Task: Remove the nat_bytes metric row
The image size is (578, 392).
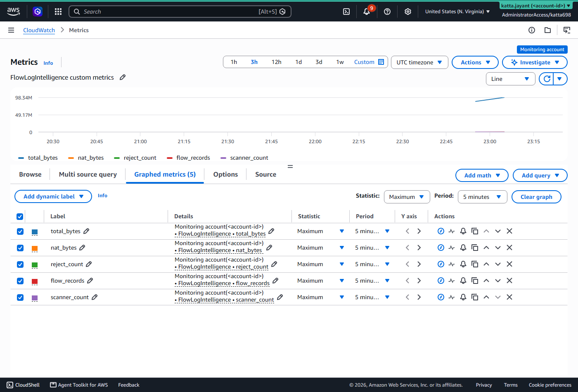Action: [509, 248]
